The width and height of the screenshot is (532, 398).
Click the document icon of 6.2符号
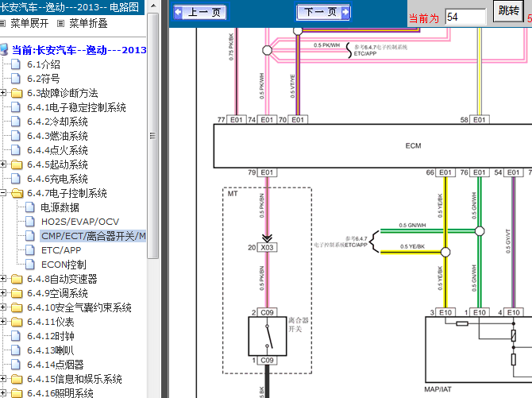(16, 79)
